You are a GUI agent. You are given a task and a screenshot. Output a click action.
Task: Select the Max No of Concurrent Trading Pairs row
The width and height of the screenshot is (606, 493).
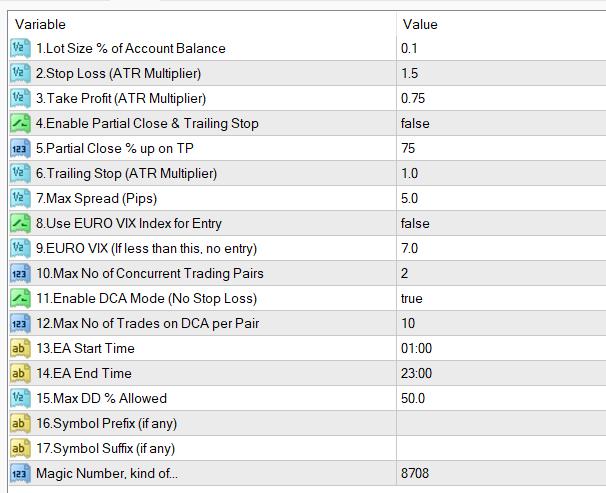pos(308,274)
